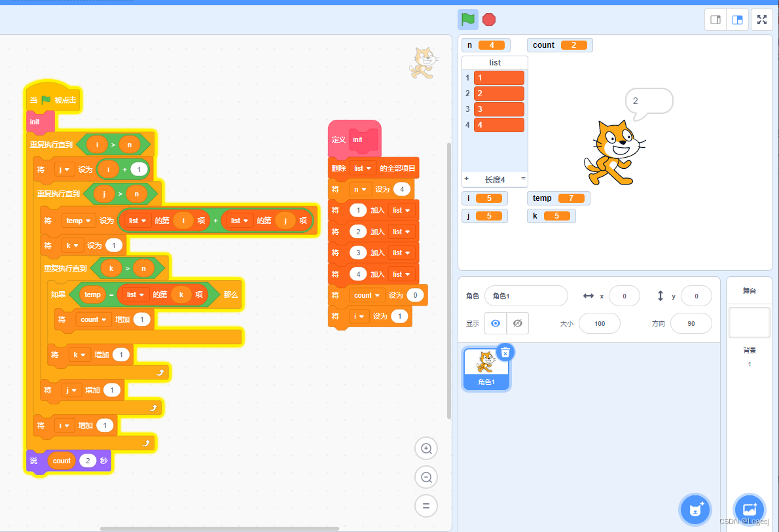The image size is (779, 532).
Task: Enter full screen stage mode
Action: (x=761, y=20)
